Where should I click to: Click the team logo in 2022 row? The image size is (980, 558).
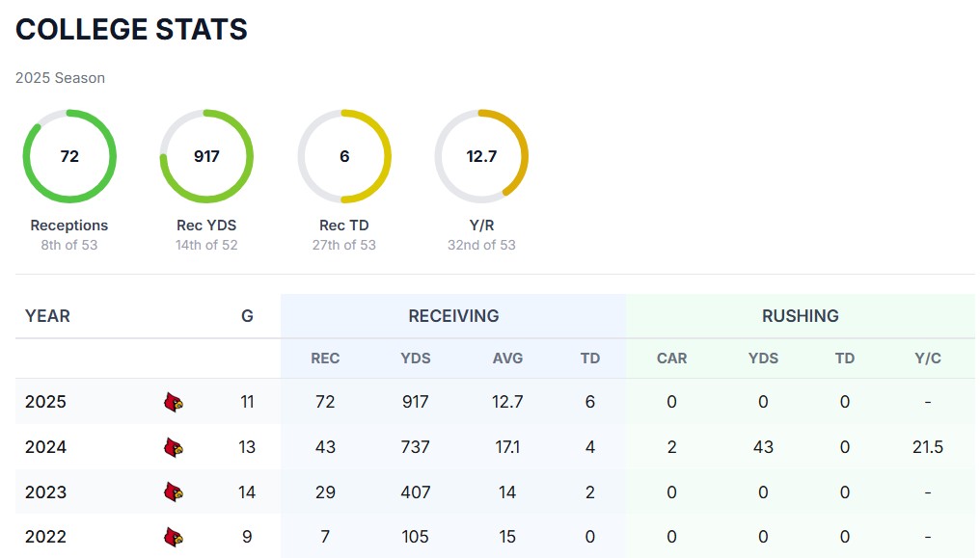pos(174,537)
